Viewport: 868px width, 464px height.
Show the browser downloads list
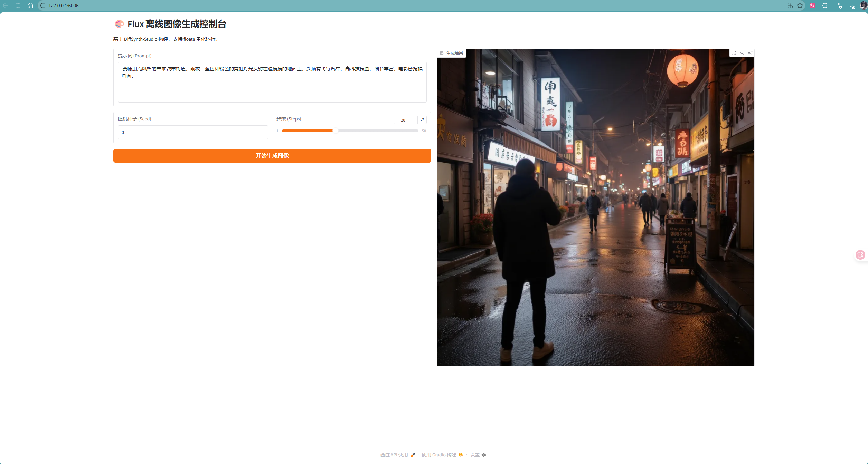[x=852, y=6]
